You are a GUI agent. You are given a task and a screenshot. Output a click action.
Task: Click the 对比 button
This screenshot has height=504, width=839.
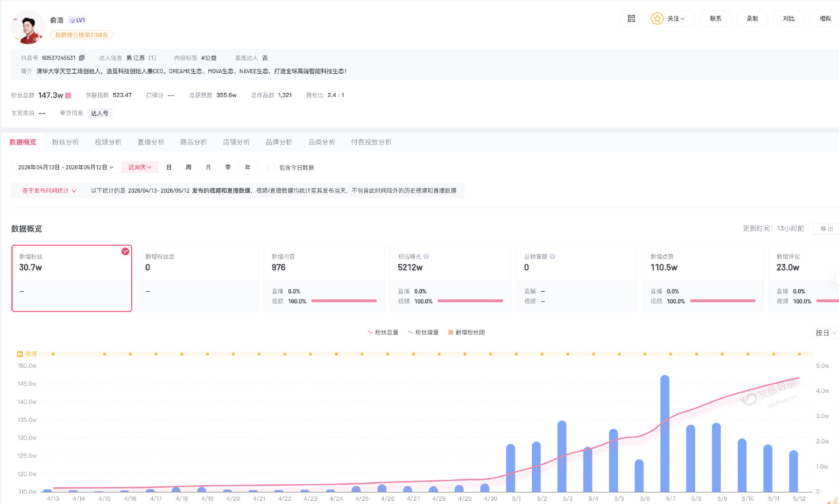click(x=789, y=19)
